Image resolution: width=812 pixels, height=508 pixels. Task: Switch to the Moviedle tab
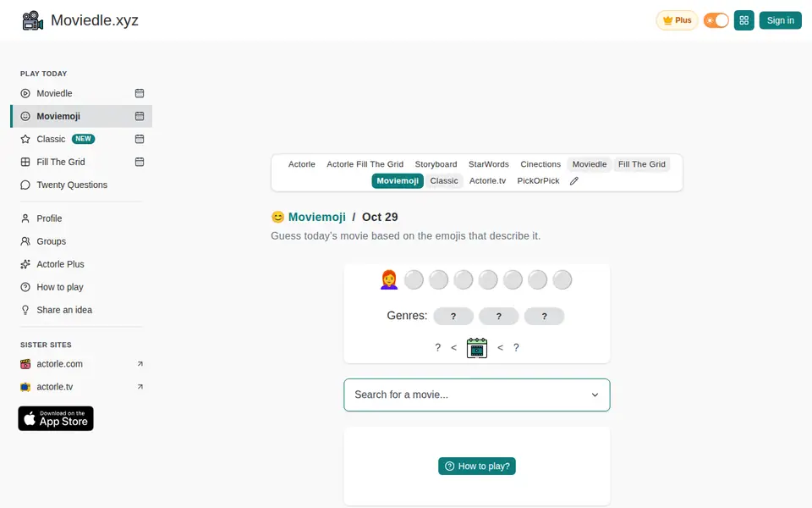click(590, 164)
